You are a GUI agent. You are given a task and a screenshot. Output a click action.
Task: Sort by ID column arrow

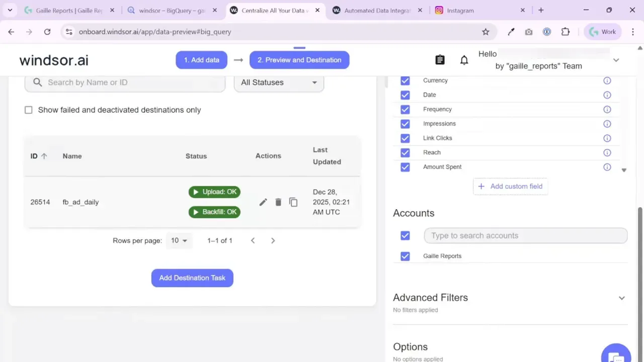click(44, 156)
